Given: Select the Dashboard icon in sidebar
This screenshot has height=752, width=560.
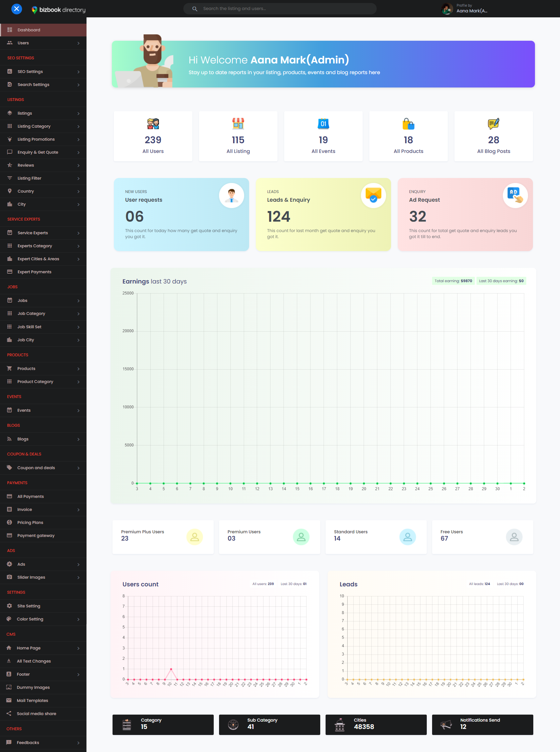Looking at the screenshot, I should tap(10, 30).
